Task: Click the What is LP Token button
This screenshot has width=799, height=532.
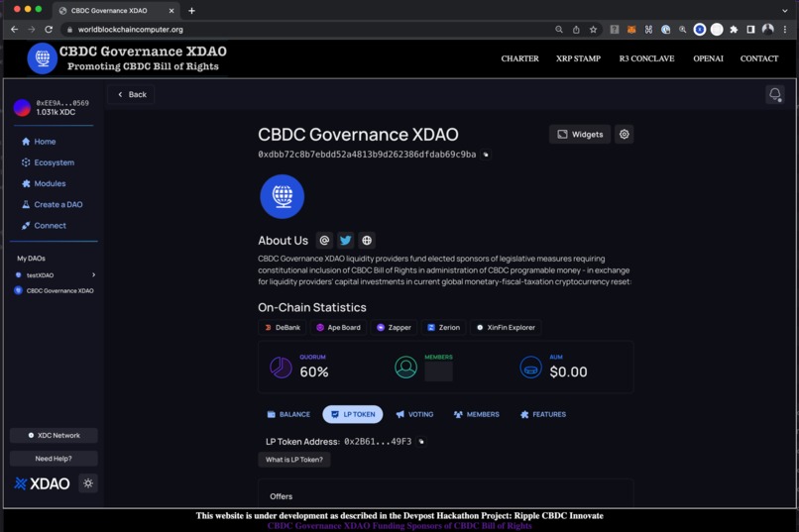Action: click(x=294, y=460)
